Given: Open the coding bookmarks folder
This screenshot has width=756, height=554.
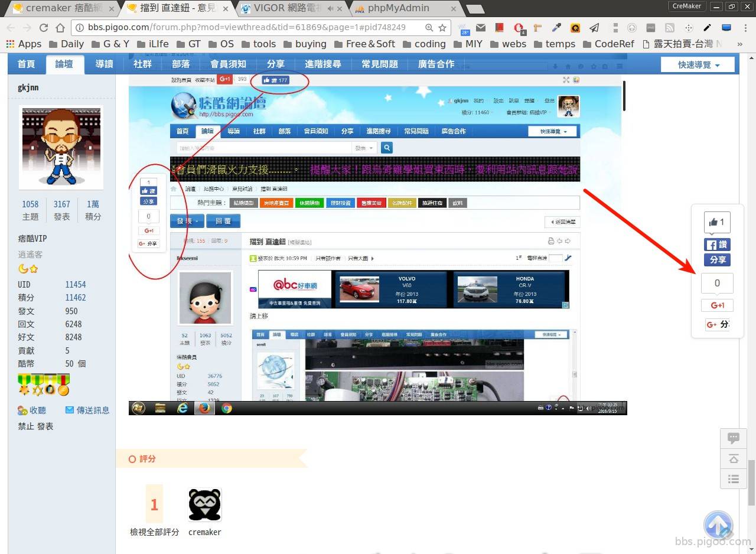Looking at the screenshot, I should pos(424,44).
